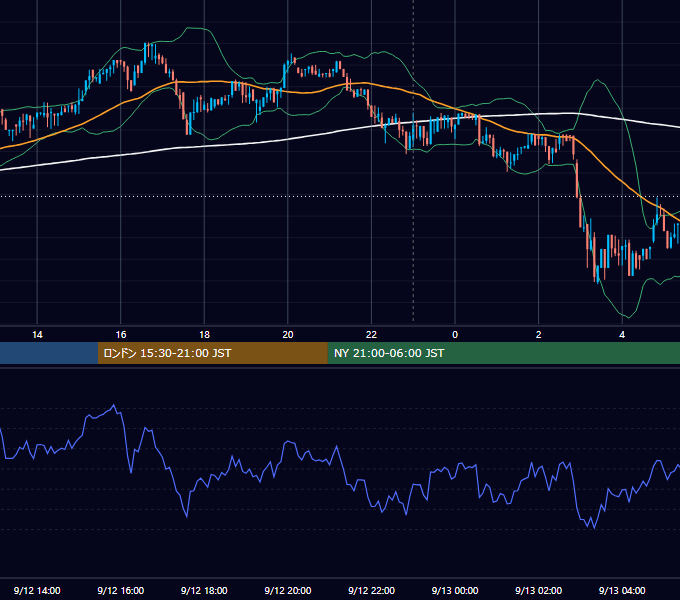The image size is (680, 600).
Task: Click hour label 14 on price chart axis
Action: coord(37,335)
